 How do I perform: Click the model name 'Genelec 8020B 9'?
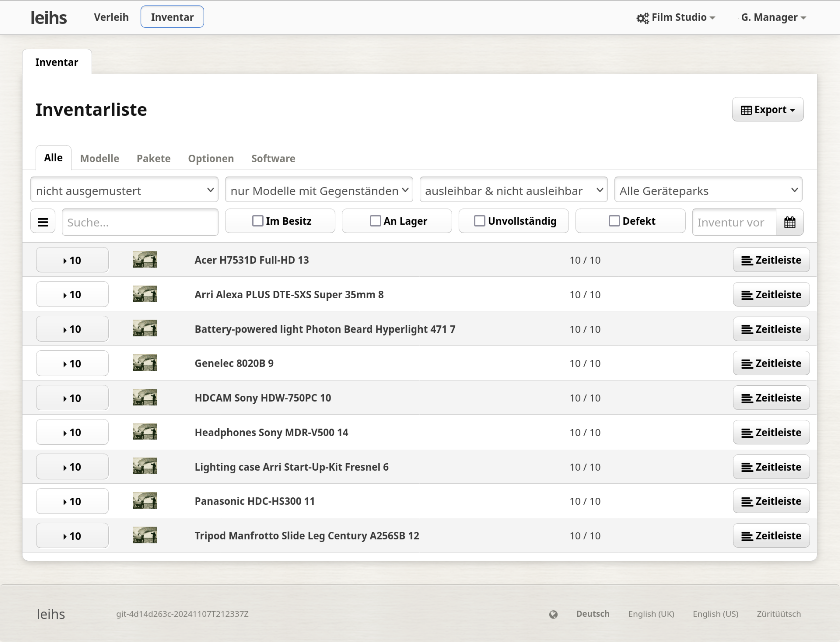[234, 363]
